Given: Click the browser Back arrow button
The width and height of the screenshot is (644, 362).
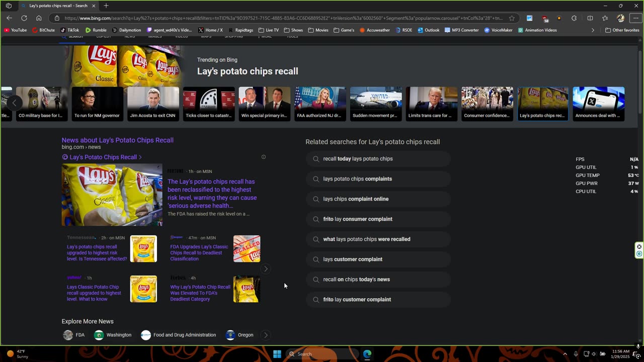Looking at the screenshot, I should [9, 18].
